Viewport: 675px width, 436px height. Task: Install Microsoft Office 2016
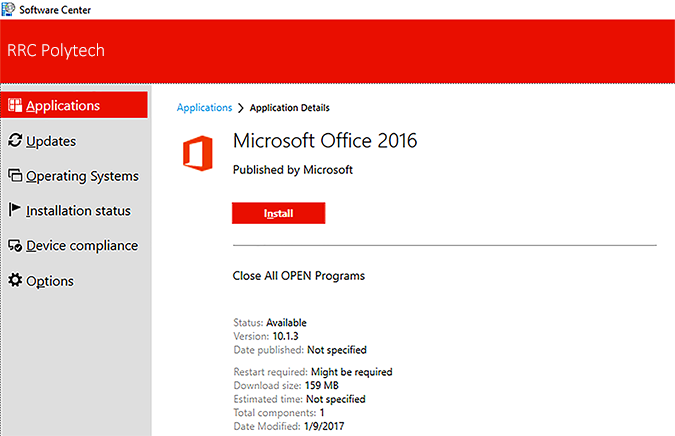279,213
